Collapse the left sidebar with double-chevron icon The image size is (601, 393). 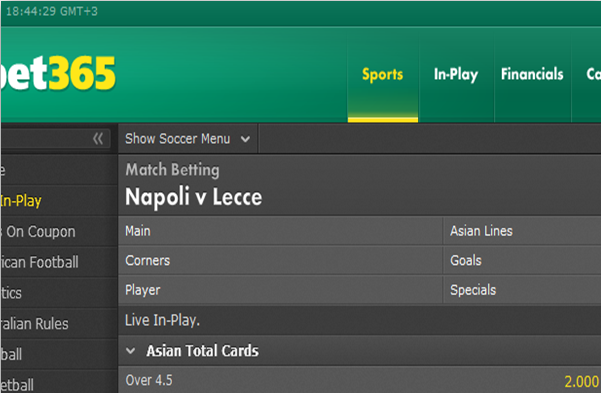click(98, 138)
